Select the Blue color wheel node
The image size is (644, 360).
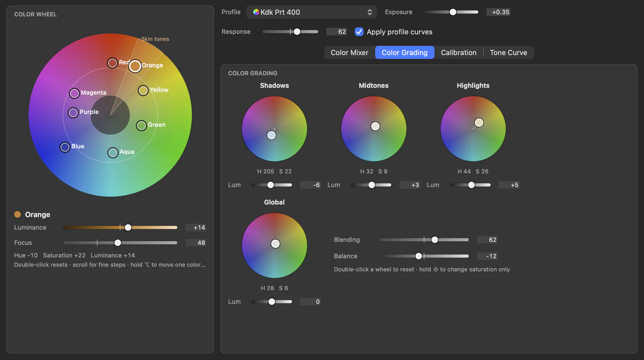[65, 147]
